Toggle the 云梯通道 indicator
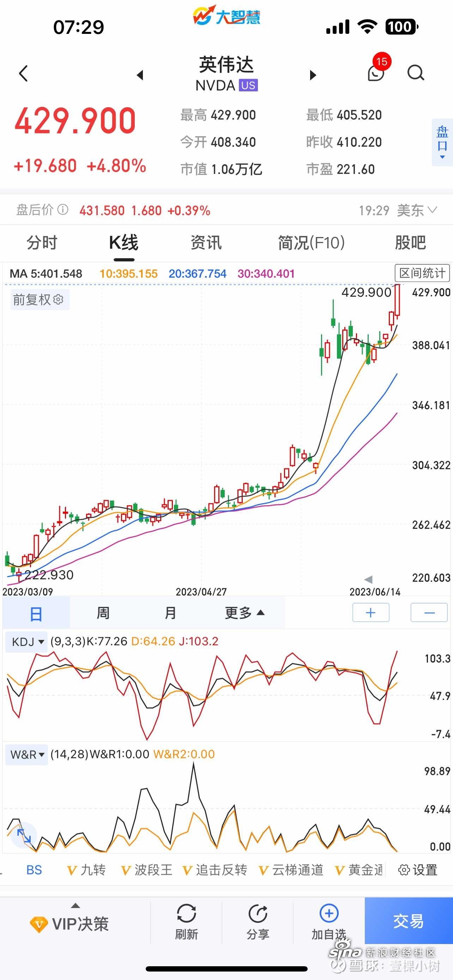The width and height of the screenshot is (453, 980). 291,870
